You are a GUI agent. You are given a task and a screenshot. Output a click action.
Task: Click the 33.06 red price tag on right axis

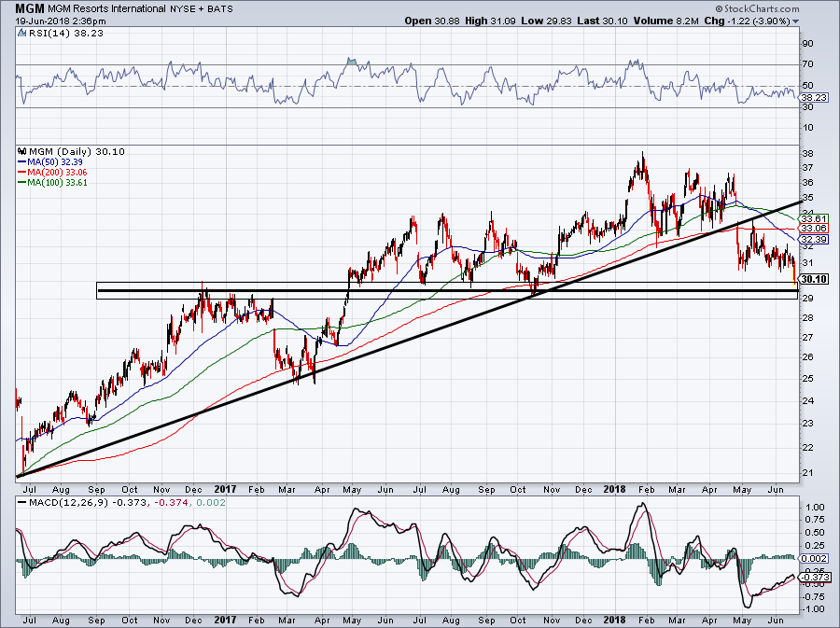pos(814,228)
